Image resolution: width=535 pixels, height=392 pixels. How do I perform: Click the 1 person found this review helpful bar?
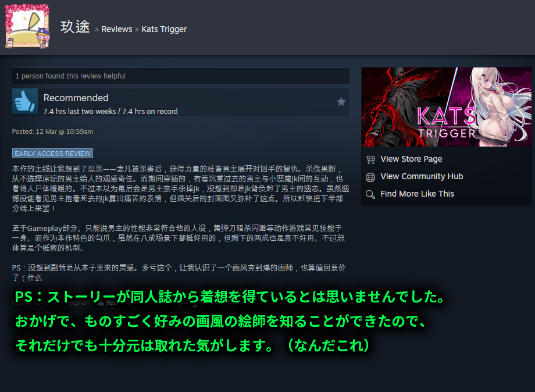coord(70,76)
